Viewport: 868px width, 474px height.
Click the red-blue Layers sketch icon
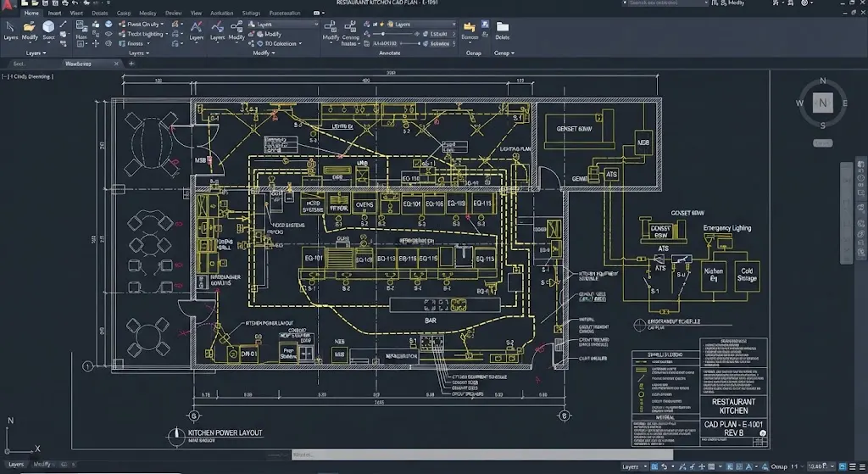tap(196, 26)
